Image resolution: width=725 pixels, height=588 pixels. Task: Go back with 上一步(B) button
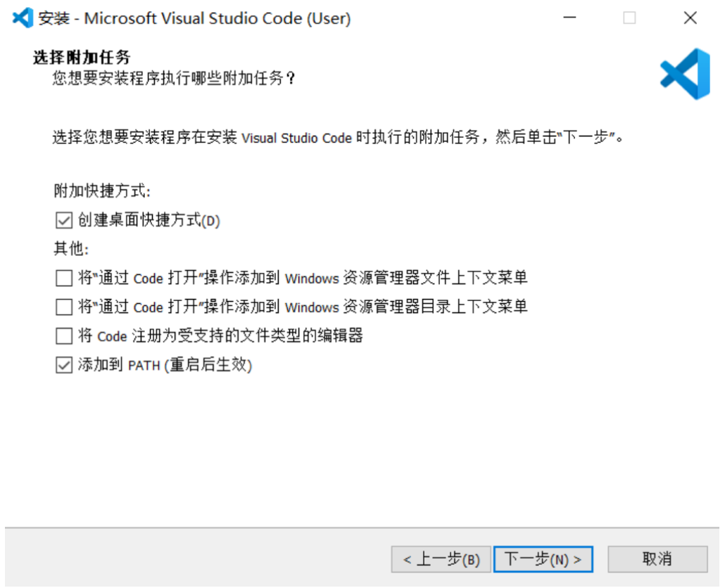441,559
